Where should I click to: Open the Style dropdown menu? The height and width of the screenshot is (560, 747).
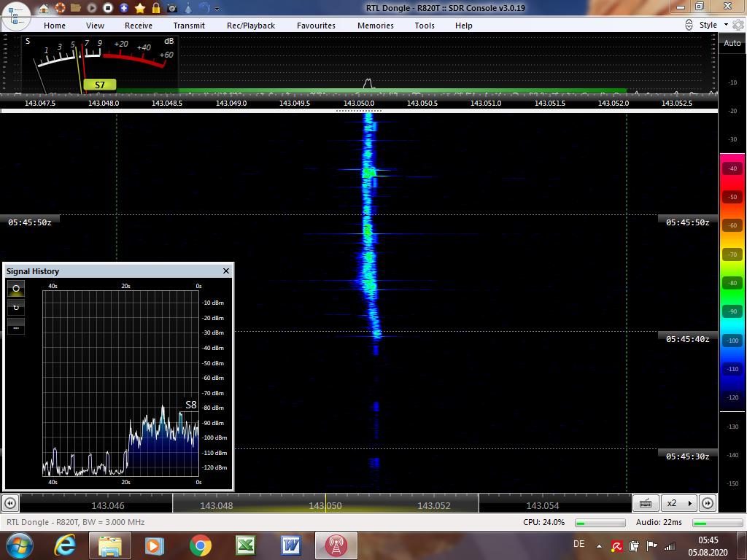click(713, 25)
